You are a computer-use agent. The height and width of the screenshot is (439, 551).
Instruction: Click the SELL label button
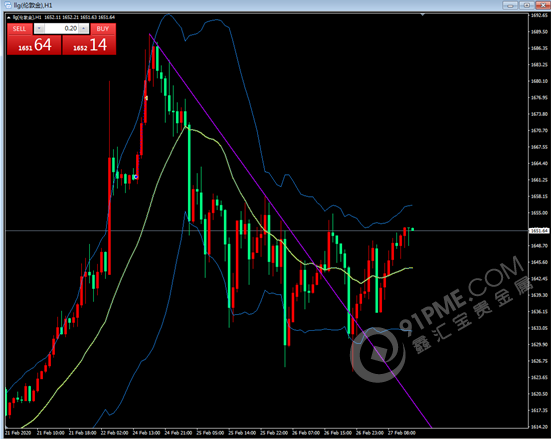tap(20, 28)
